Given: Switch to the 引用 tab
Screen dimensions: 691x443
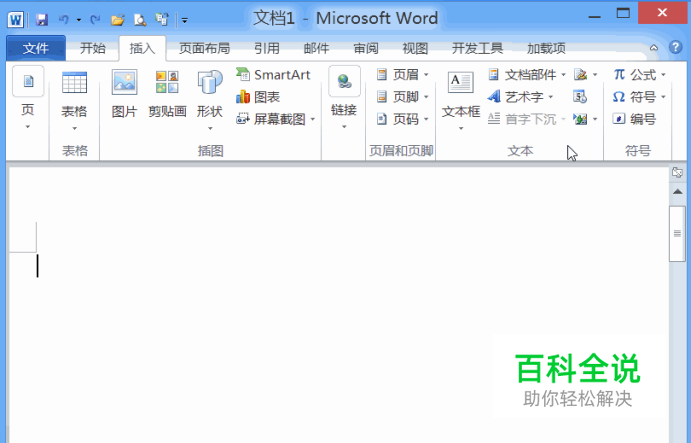Looking at the screenshot, I should pos(267,48).
